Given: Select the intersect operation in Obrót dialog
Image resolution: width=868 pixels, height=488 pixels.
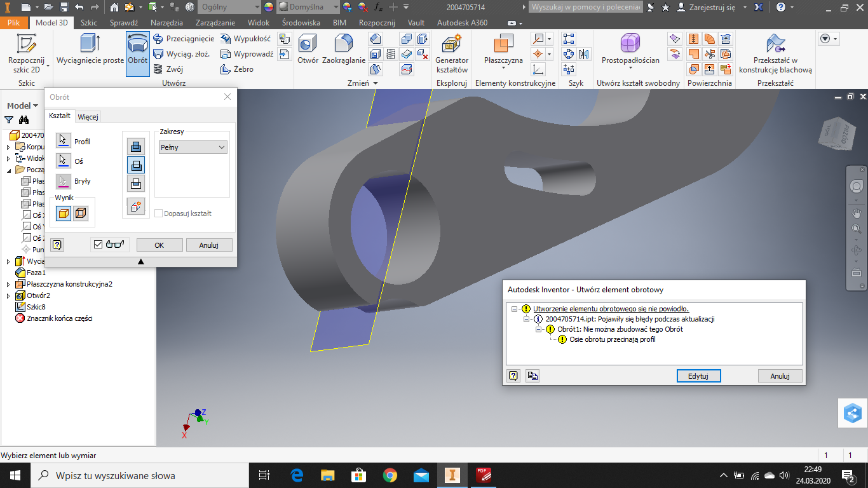Looking at the screenshot, I should 136,184.
